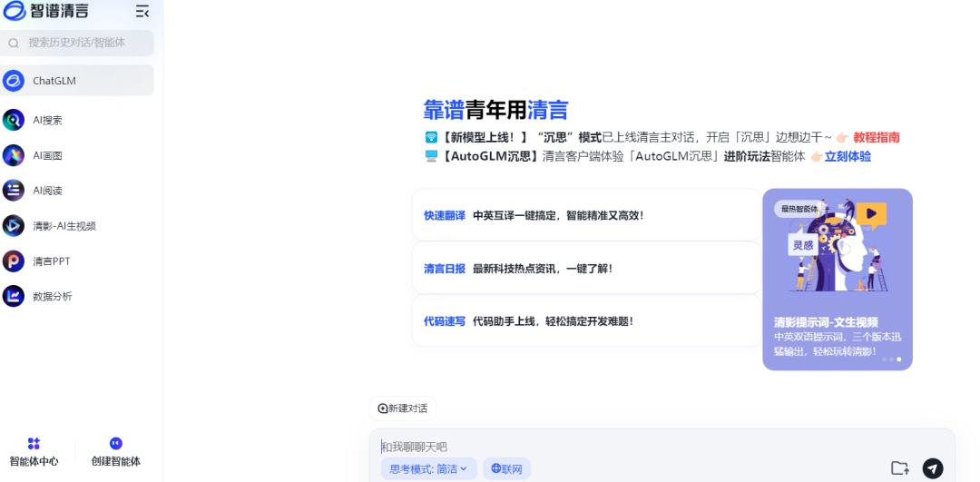The image size is (980, 482).
Task: Click the chevron on 思考模式 dropdown
Action: tap(464, 469)
